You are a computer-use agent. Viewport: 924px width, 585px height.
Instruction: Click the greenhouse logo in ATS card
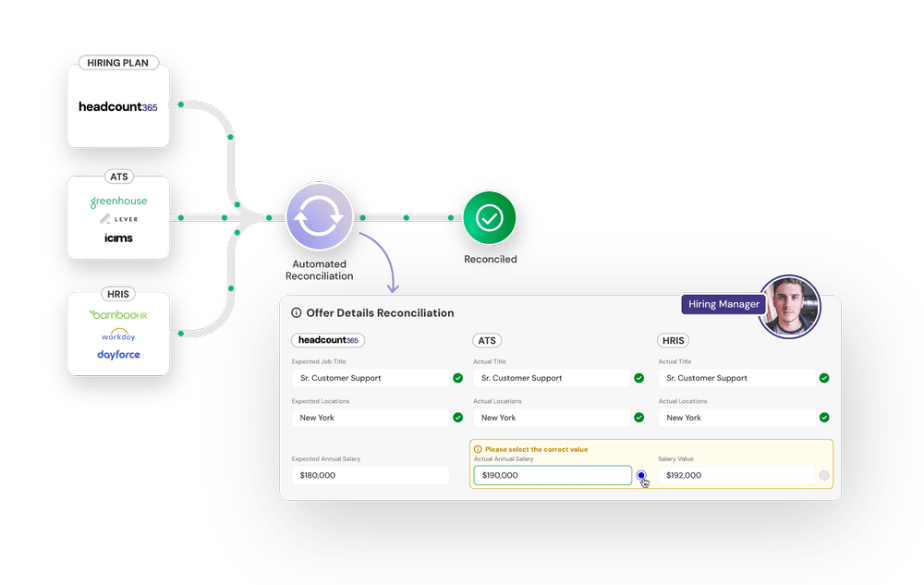118,201
